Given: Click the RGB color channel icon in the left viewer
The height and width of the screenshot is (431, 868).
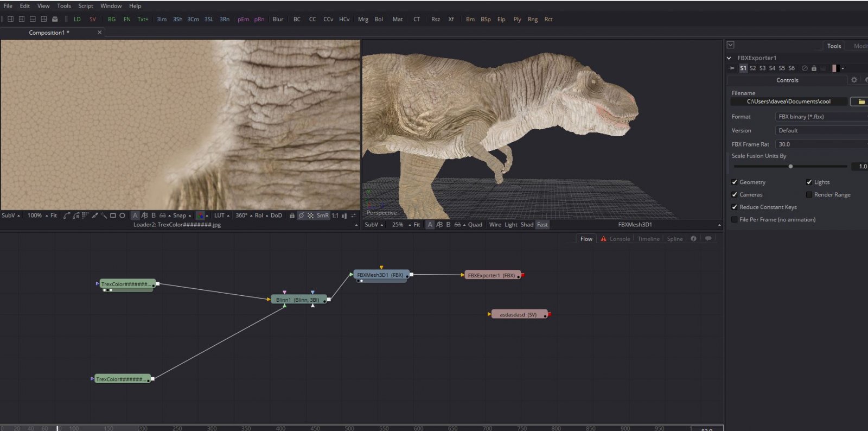Looking at the screenshot, I should 200,215.
